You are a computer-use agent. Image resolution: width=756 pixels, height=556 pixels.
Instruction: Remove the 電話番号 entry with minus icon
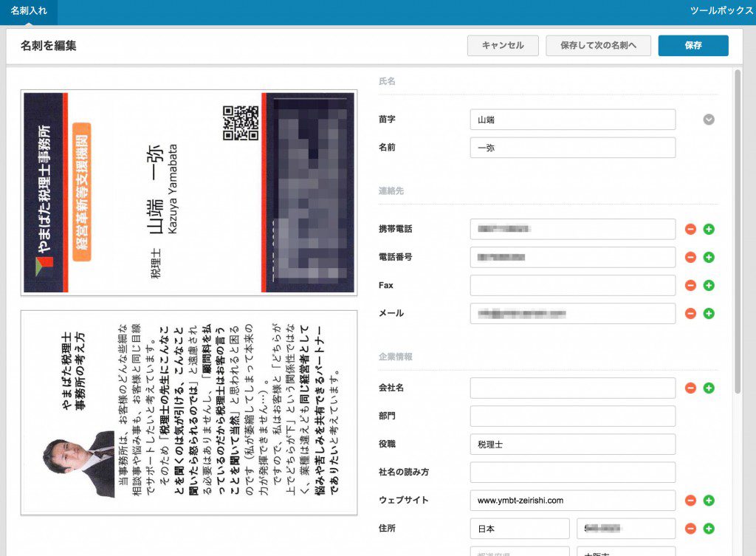coord(690,257)
